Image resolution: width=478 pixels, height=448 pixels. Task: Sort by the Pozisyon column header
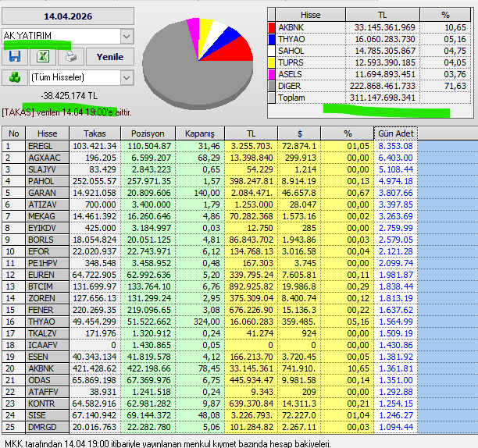tap(148, 133)
